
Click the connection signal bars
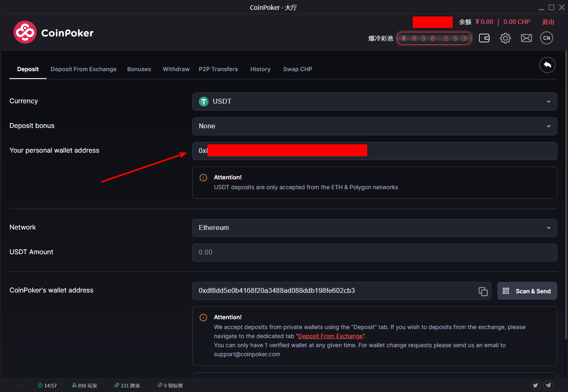[20, 385]
